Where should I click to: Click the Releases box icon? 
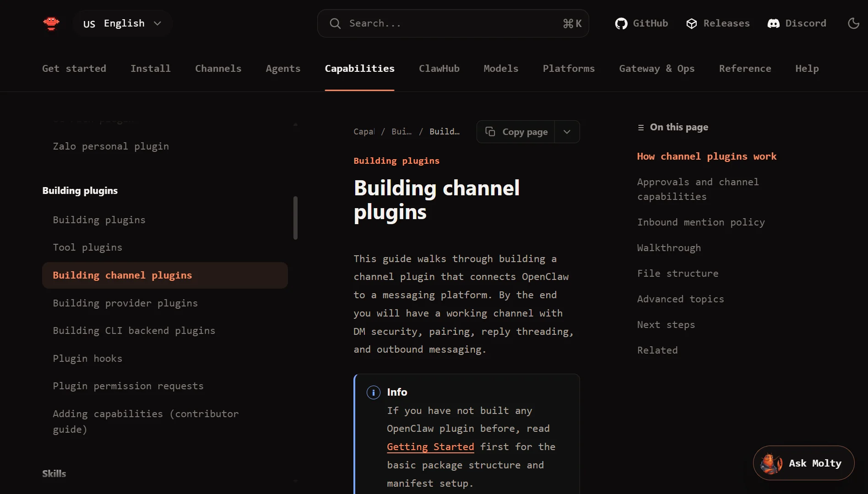[x=692, y=23]
